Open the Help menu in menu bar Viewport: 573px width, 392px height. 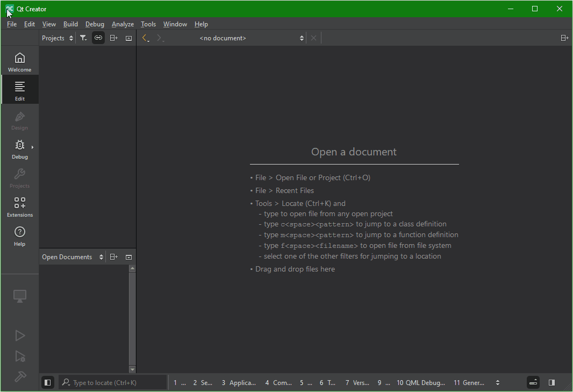(x=201, y=24)
